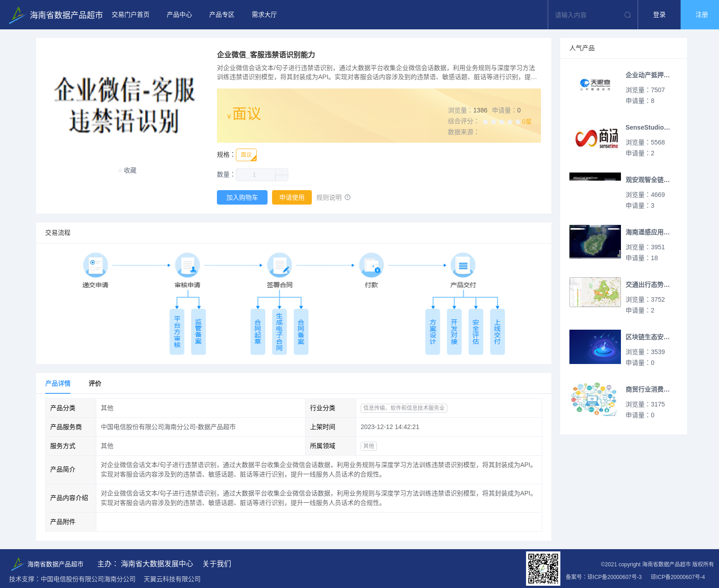Screen dimensions: 719x588
Task: Click the 加入购物车 button
Action: click(x=242, y=197)
